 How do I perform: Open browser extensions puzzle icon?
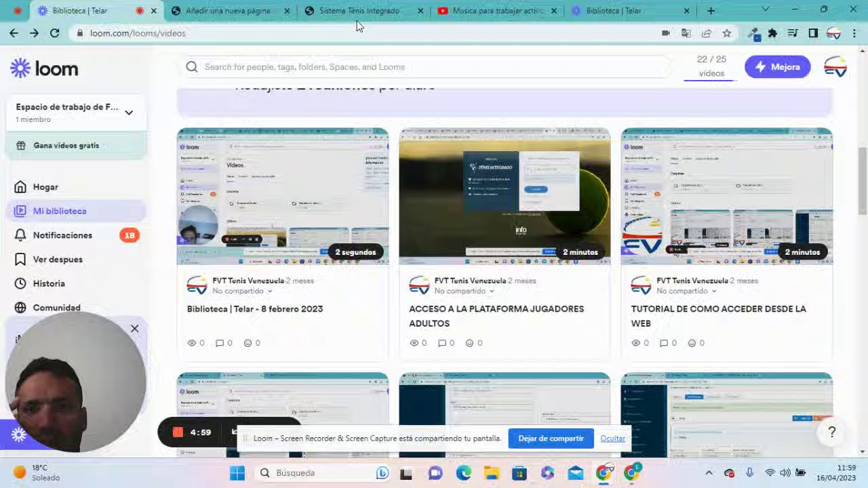pos(772,33)
